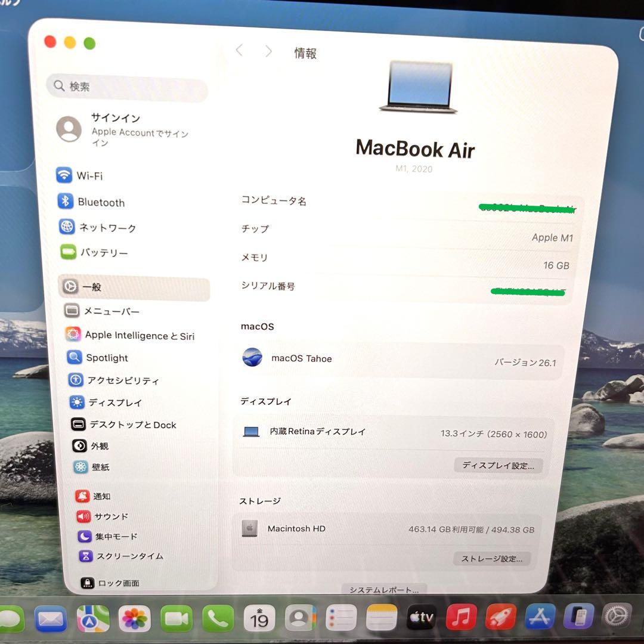The image size is (644, 644).
Task: Open サウンド (Sound) settings
Action: click(x=110, y=516)
